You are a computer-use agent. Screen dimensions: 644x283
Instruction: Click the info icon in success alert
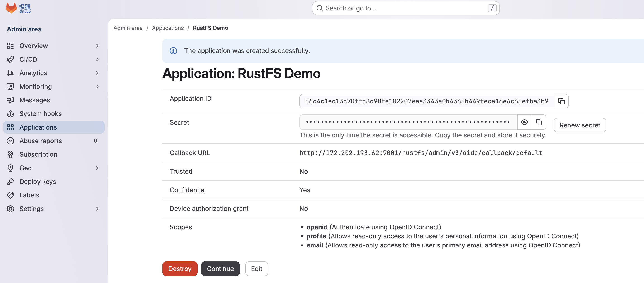(x=173, y=51)
